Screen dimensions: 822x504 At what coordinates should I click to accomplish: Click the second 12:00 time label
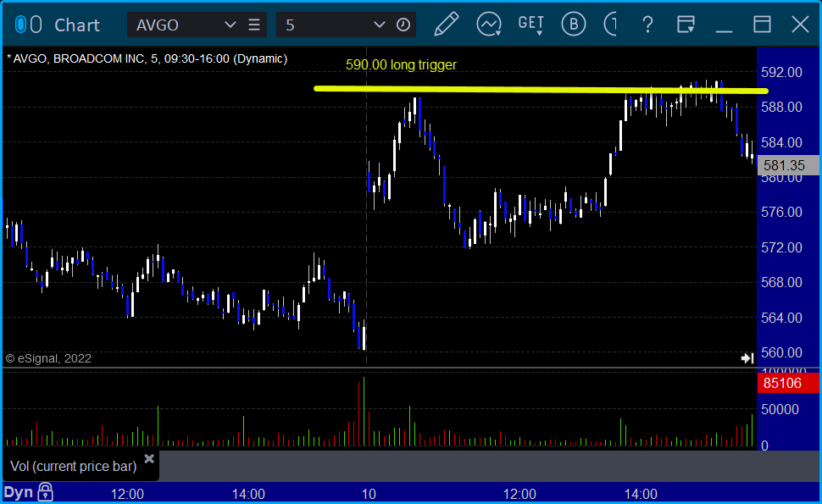click(x=519, y=494)
